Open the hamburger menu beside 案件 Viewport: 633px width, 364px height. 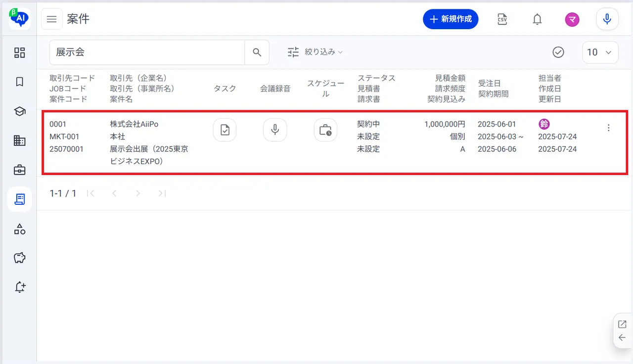tap(52, 19)
